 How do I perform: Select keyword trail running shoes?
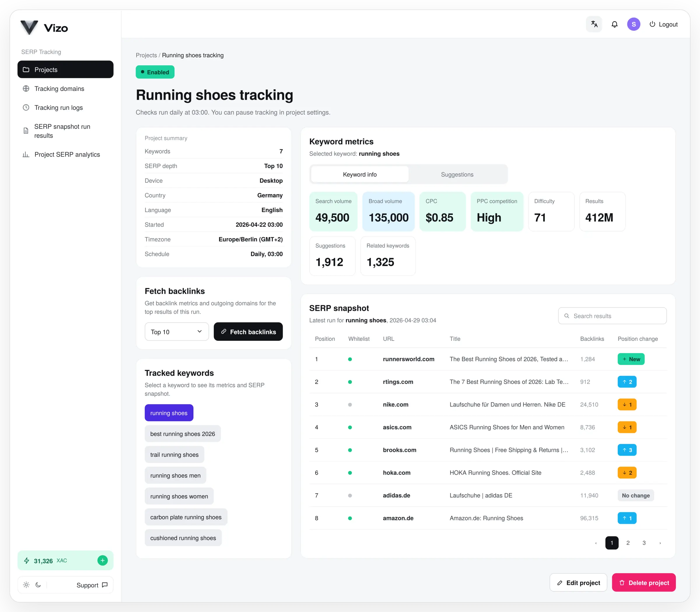click(x=174, y=455)
